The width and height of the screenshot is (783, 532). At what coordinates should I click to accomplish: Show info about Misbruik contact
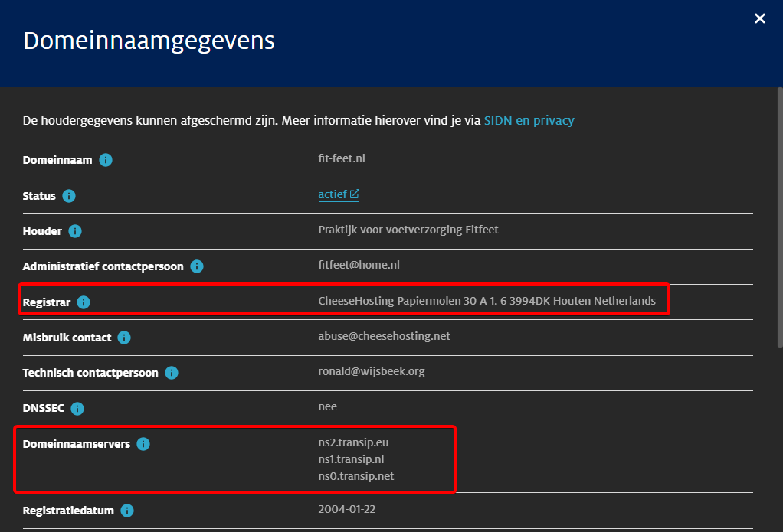pos(124,338)
